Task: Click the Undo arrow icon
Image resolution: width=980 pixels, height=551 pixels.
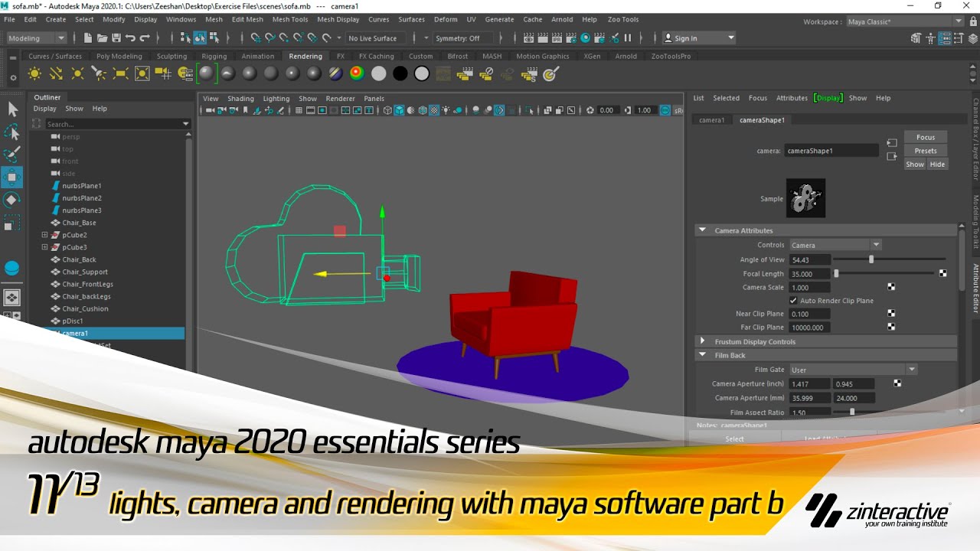Action: coord(129,37)
